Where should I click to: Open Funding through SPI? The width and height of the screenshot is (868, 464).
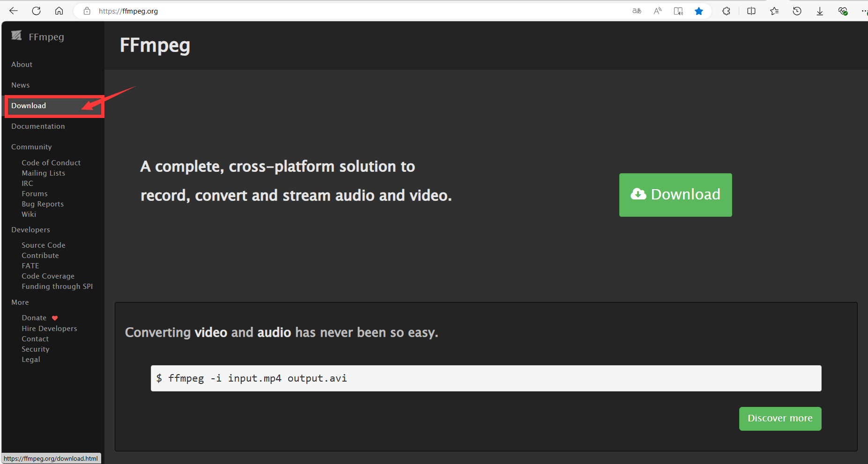(57, 287)
